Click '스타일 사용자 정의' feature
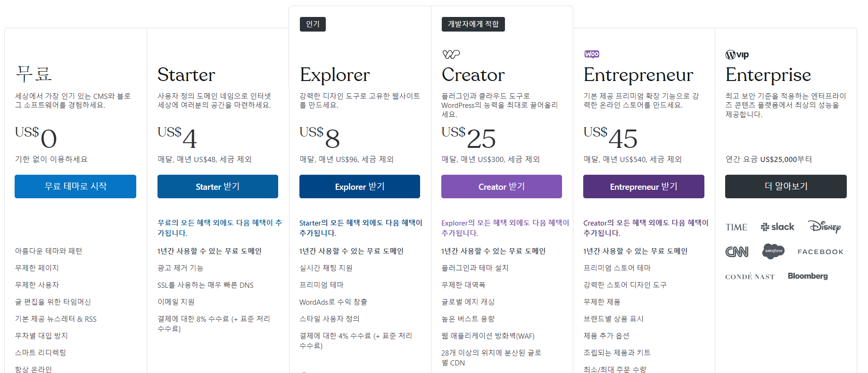This screenshot has height=373, width=868. pos(329,319)
